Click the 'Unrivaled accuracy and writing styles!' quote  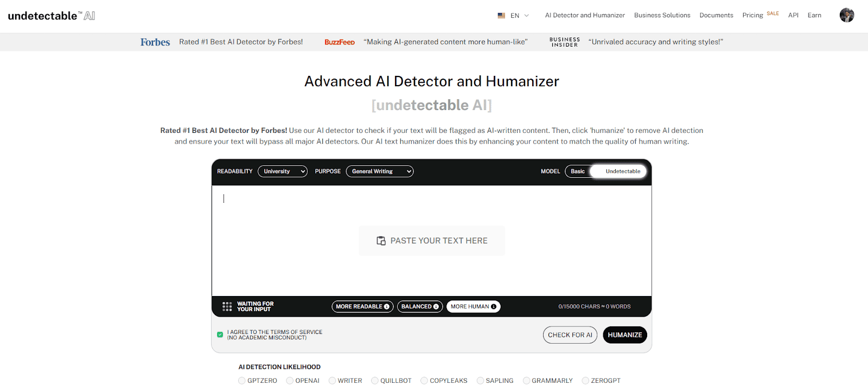[x=656, y=42]
